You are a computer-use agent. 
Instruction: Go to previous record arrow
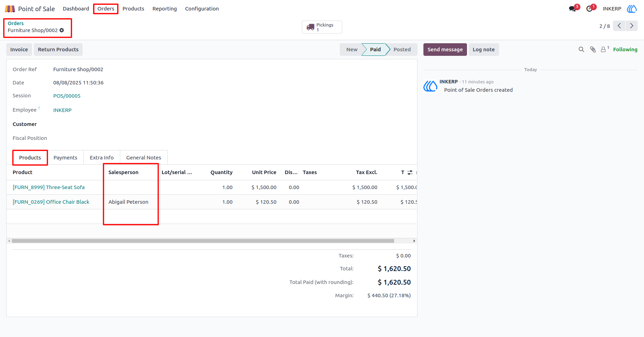pos(619,26)
